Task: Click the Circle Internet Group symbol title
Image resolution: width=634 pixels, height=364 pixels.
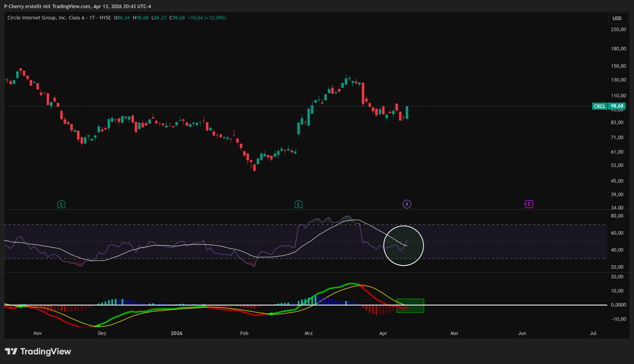Action: [x=46, y=18]
